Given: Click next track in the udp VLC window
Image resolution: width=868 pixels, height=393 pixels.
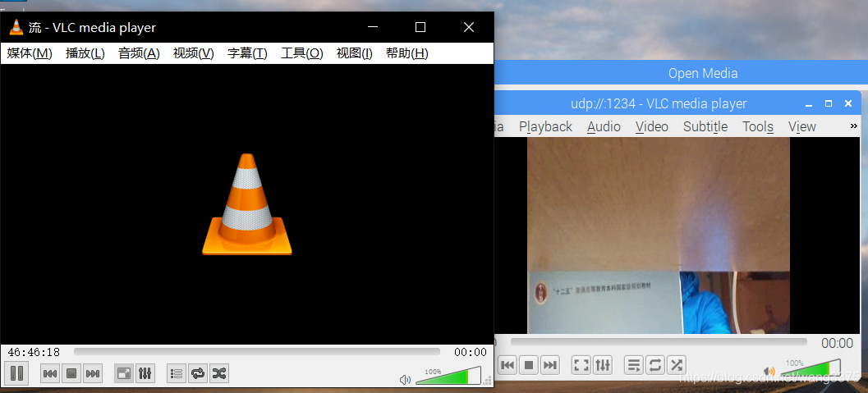Looking at the screenshot, I should pyautogui.click(x=549, y=365).
